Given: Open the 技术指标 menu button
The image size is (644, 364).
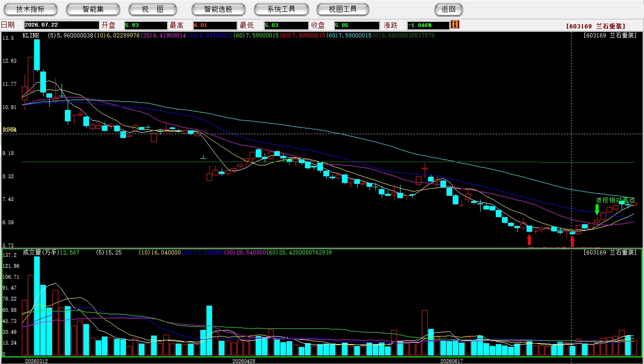Looking at the screenshot, I should [30, 9].
